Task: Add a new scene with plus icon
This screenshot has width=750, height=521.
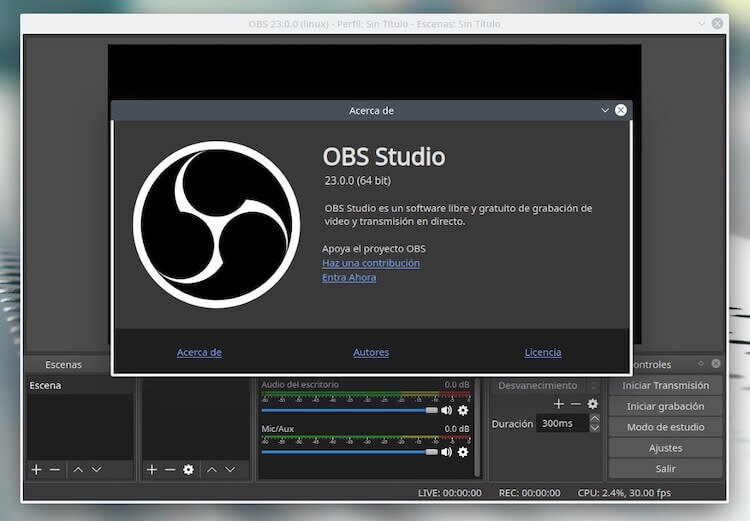Action: tap(36, 470)
